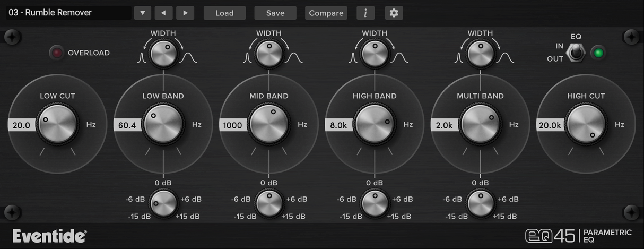Screen dimensions: 644x249
Task: Click the EQ45 Parametric EQ logo
Action: pyautogui.click(x=578, y=236)
